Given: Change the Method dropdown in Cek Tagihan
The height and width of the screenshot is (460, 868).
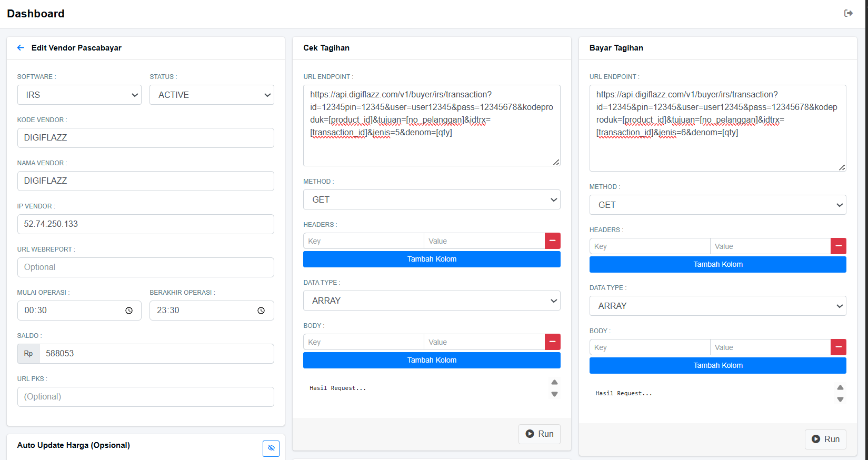Looking at the screenshot, I should pyautogui.click(x=432, y=200).
